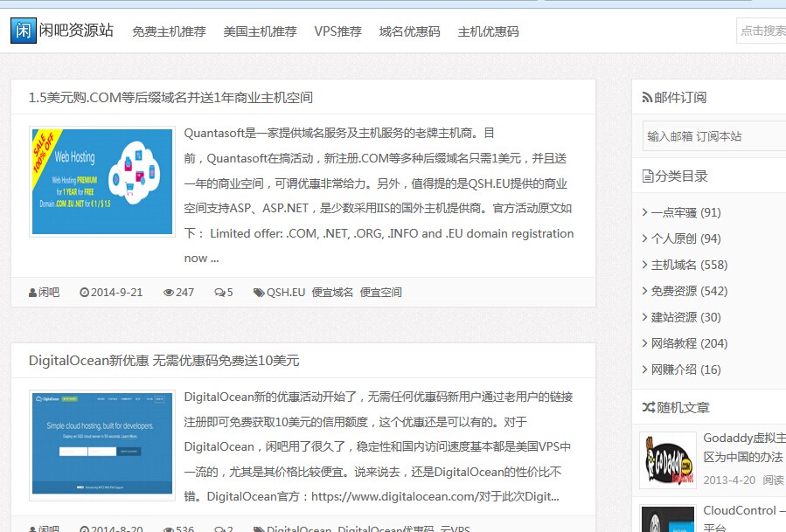The width and height of the screenshot is (786, 532).
Task: Select 域名优惠码 in the navigation bar
Action: 409,31
